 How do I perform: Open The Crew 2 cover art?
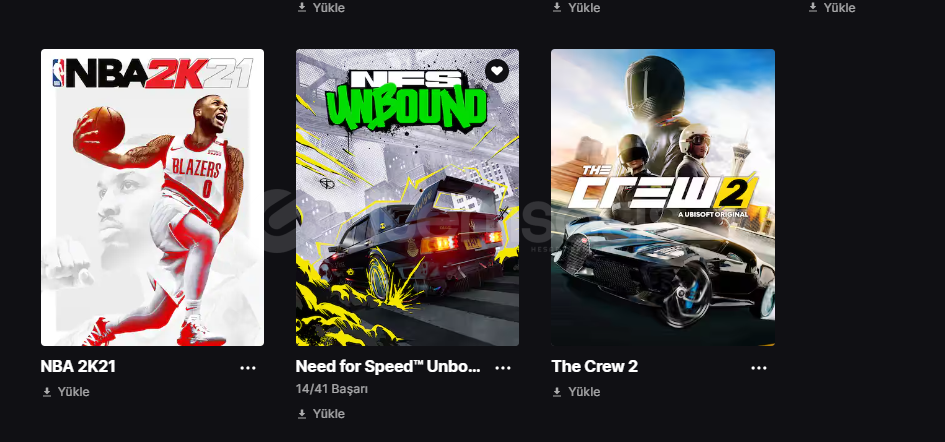pyautogui.click(x=663, y=197)
